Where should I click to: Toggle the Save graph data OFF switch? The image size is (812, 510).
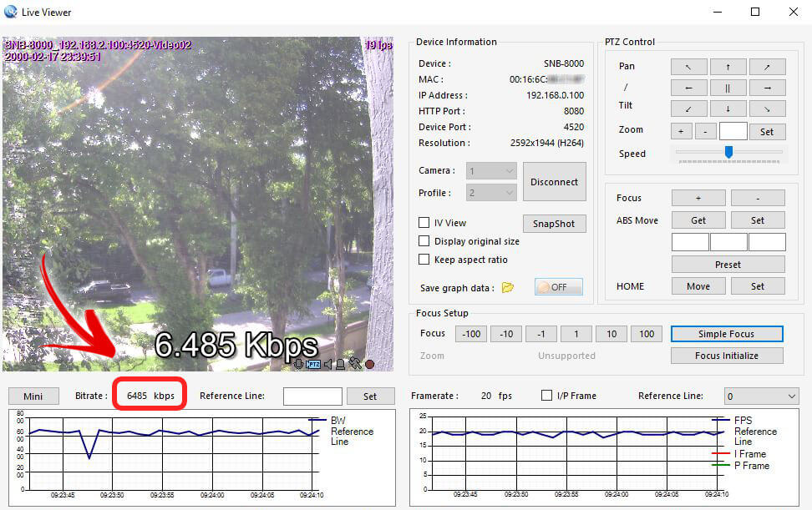[x=558, y=287]
